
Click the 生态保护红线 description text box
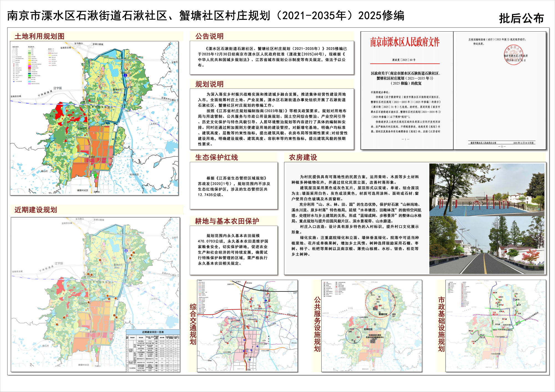pyautogui.click(x=234, y=186)
